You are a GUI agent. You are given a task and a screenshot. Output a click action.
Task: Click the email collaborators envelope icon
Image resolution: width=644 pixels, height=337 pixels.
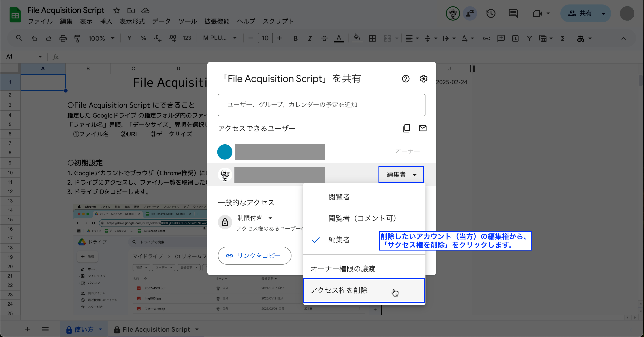pyautogui.click(x=423, y=128)
